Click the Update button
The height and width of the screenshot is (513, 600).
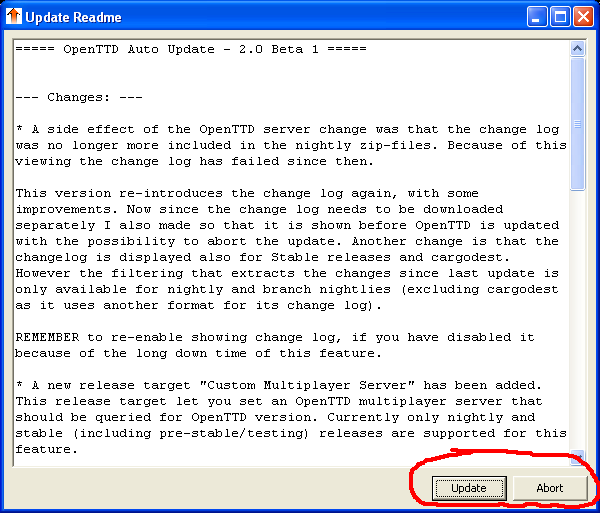pos(469,488)
